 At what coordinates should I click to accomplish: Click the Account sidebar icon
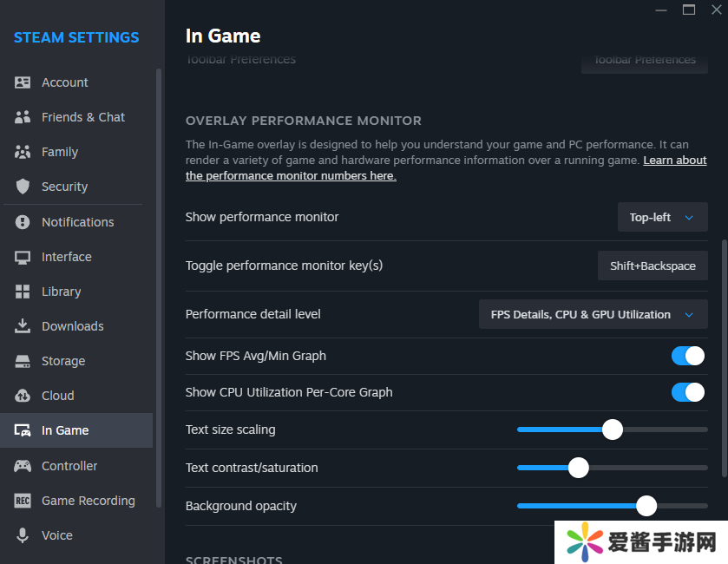[23, 82]
